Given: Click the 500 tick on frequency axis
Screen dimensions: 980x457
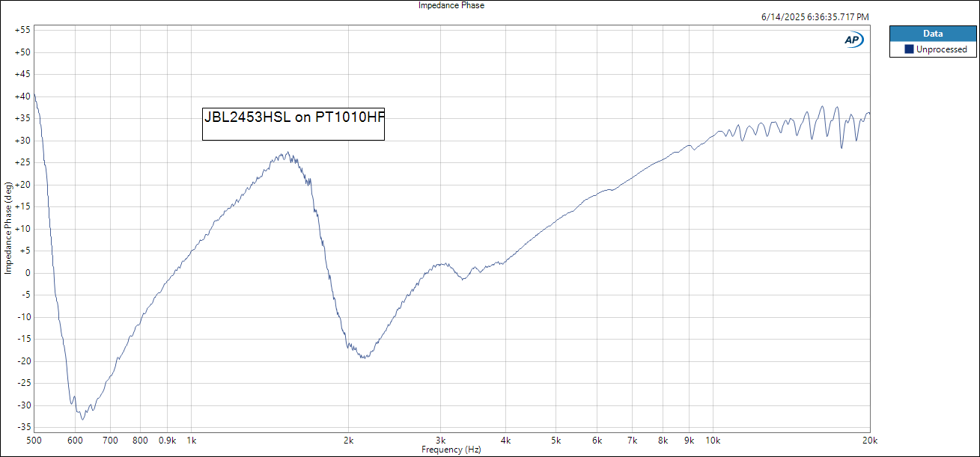Looking at the screenshot, I should pos(34,440).
